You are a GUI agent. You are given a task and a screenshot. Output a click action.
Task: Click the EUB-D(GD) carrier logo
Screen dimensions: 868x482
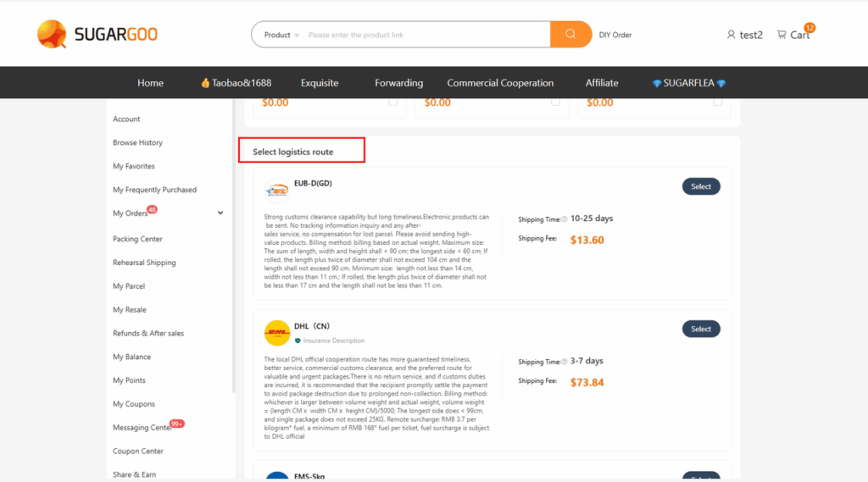coord(277,191)
